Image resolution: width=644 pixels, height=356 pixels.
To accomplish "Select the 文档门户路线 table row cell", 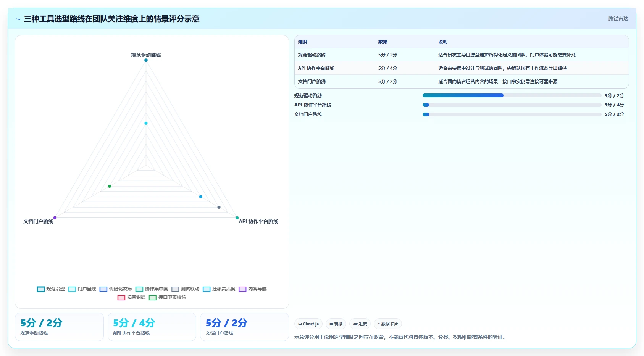I will (312, 82).
